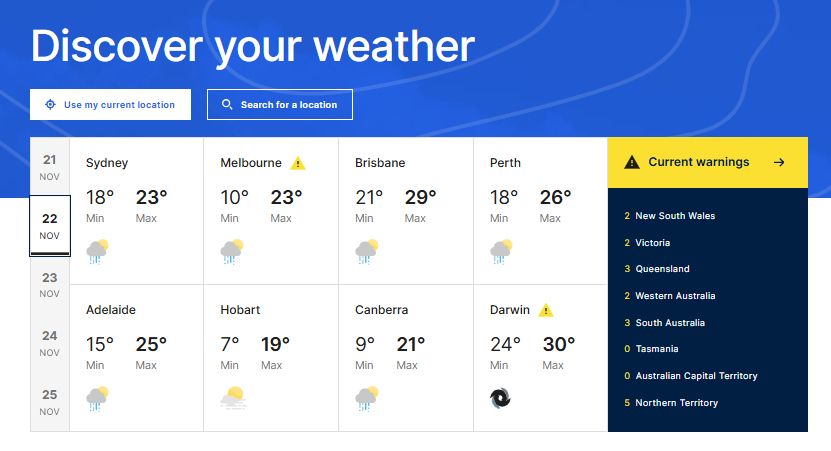
Task: Open Search for a location
Action: click(280, 104)
